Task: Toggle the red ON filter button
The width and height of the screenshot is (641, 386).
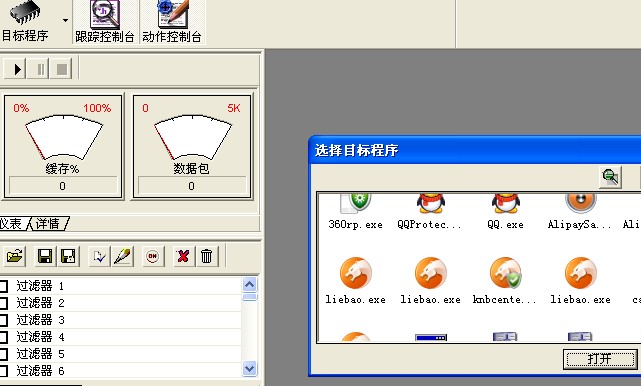Action: [x=153, y=256]
